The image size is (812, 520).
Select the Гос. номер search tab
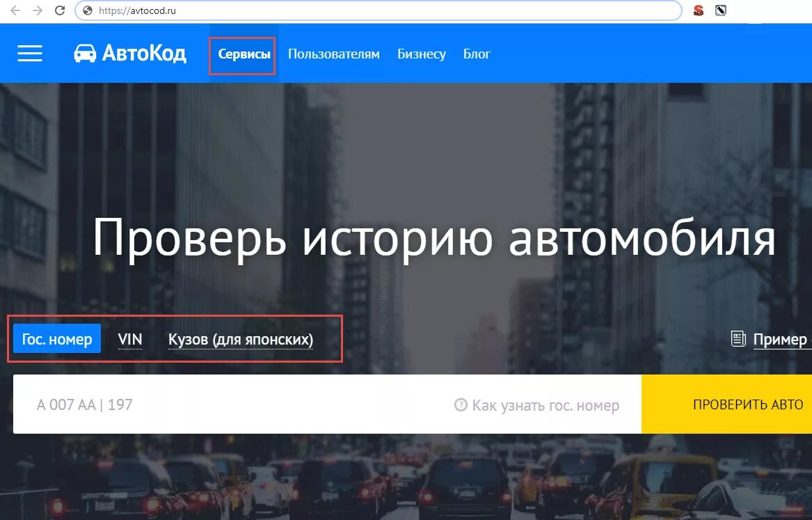coord(57,339)
